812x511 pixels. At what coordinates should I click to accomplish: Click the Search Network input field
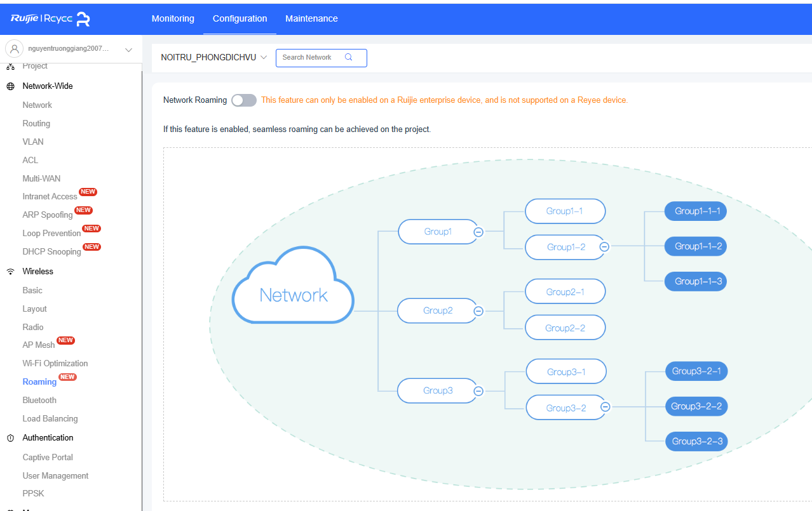pos(311,57)
